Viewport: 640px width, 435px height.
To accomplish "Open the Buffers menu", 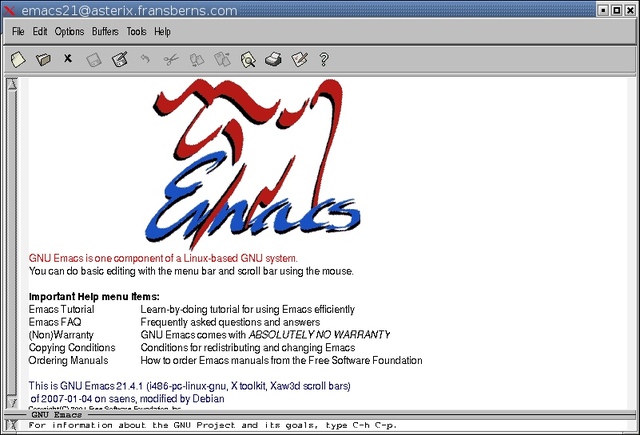I will click(x=105, y=31).
